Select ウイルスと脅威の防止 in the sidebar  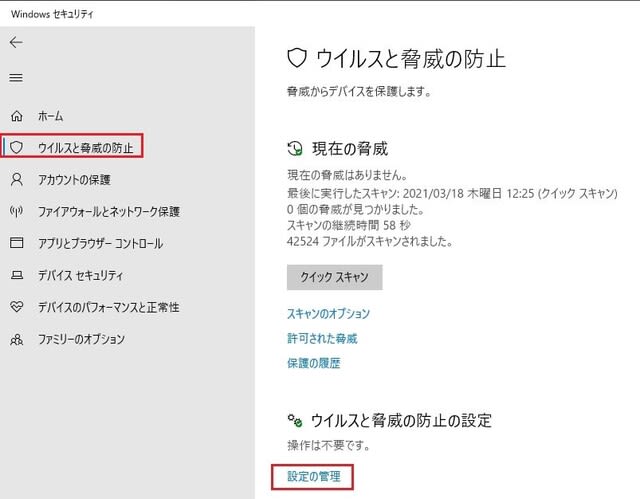[x=86, y=147]
